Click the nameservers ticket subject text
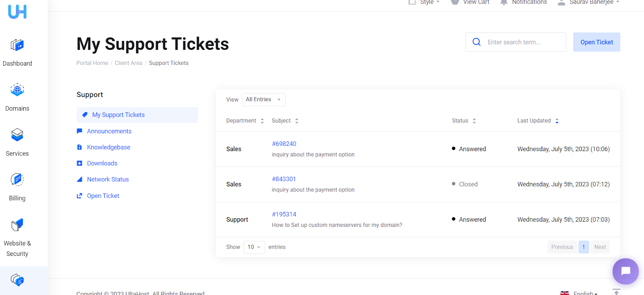The width and height of the screenshot is (644, 295). [x=337, y=225]
